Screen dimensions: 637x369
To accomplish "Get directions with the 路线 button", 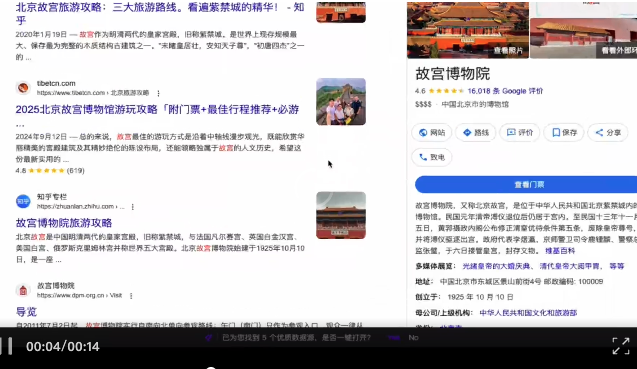I will [x=476, y=132].
